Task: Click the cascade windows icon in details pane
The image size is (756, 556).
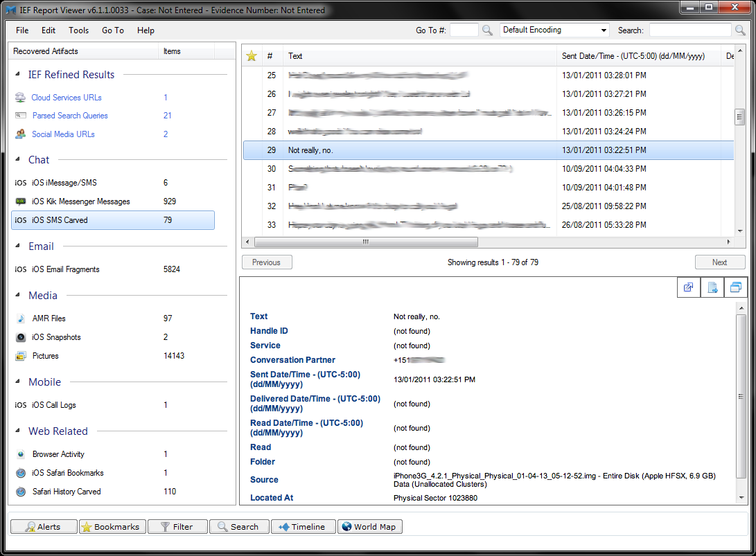Action: coord(735,287)
